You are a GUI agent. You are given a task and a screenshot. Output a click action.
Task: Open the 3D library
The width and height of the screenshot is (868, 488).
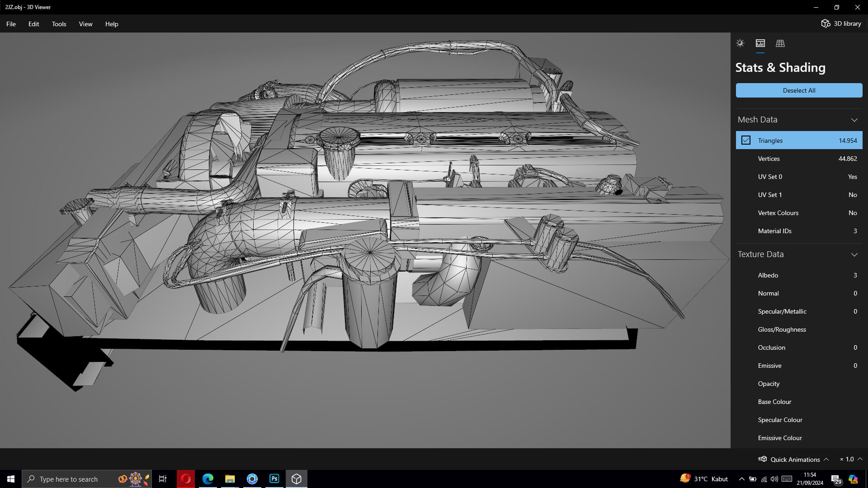pos(841,23)
